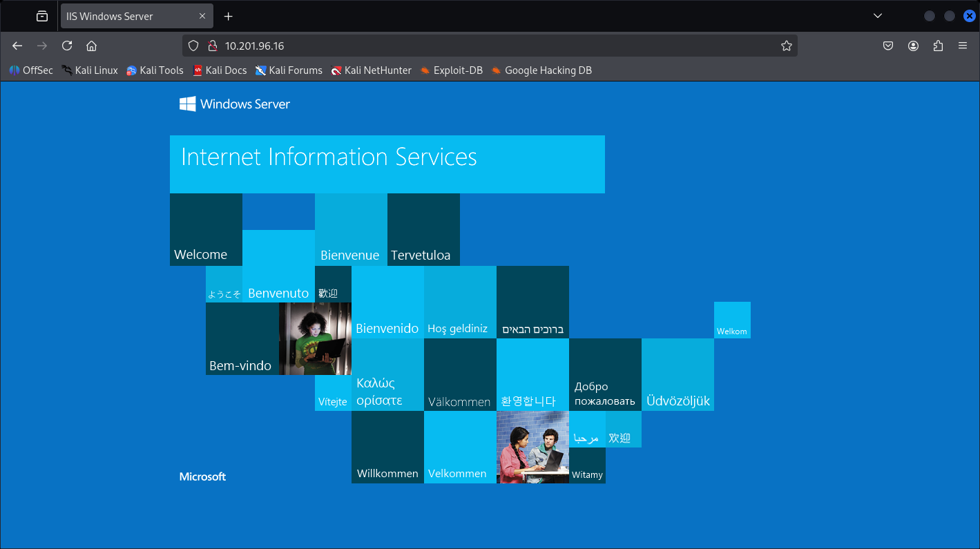The width and height of the screenshot is (980, 549).
Task: Open the Pocket save icon
Action: pyautogui.click(x=888, y=46)
